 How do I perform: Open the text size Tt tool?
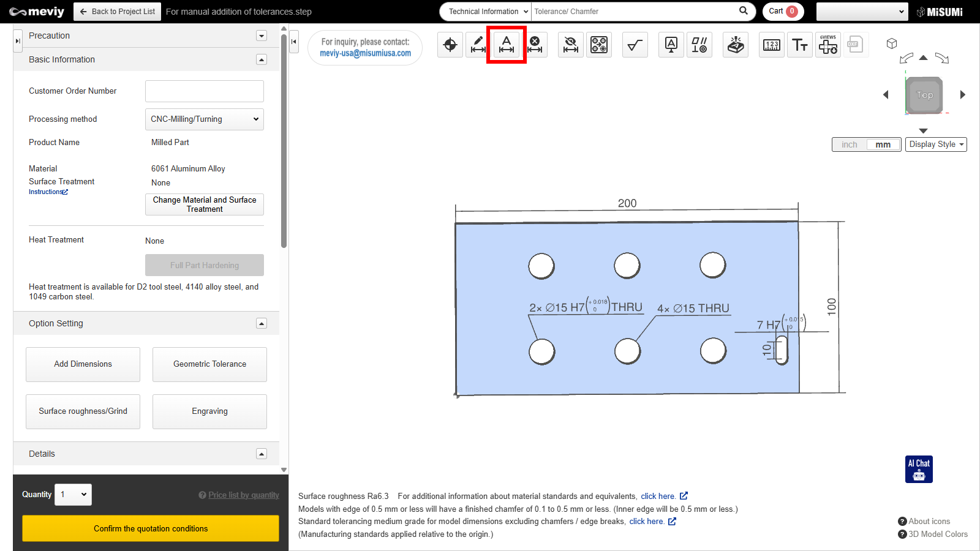(800, 45)
